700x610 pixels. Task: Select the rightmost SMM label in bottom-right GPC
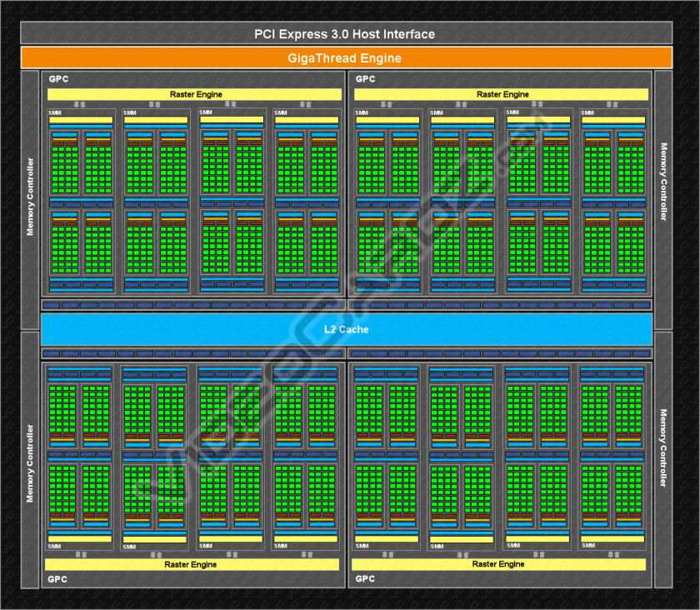pyautogui.click(x=588, y=545)
